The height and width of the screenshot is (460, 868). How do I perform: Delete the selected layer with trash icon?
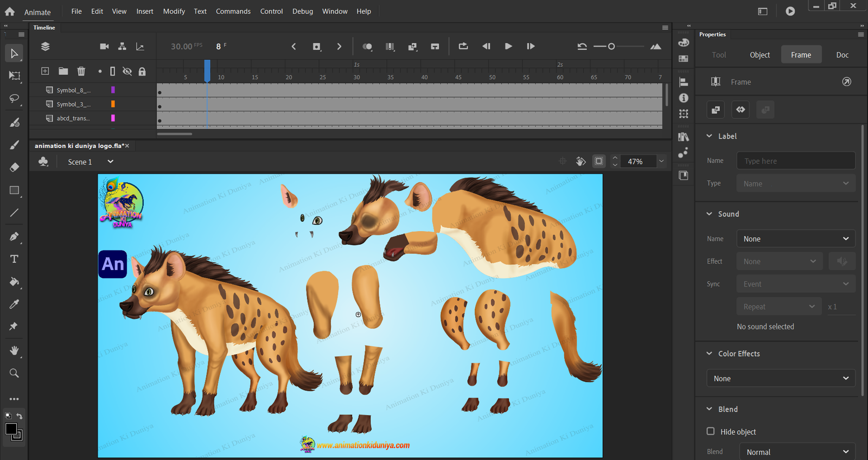(x=81, y=71)
